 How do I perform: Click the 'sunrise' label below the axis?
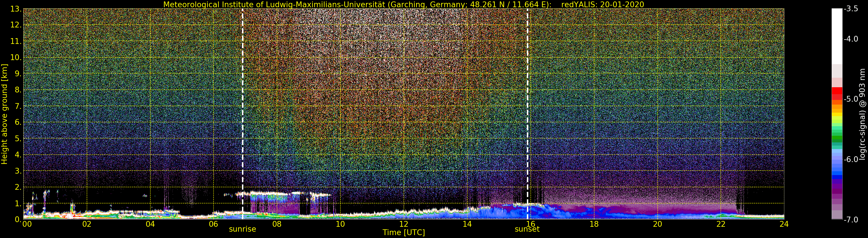coord(242,229)
